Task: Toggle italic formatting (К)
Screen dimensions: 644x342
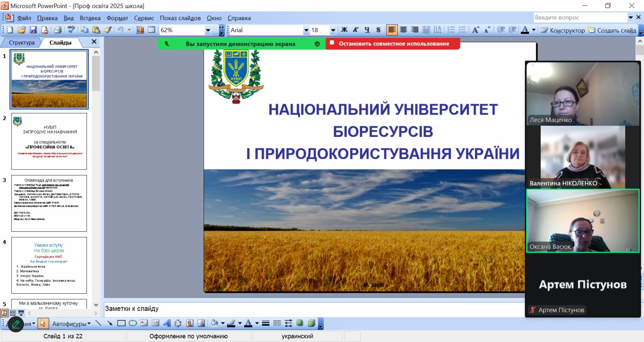Action: [355, 30]
